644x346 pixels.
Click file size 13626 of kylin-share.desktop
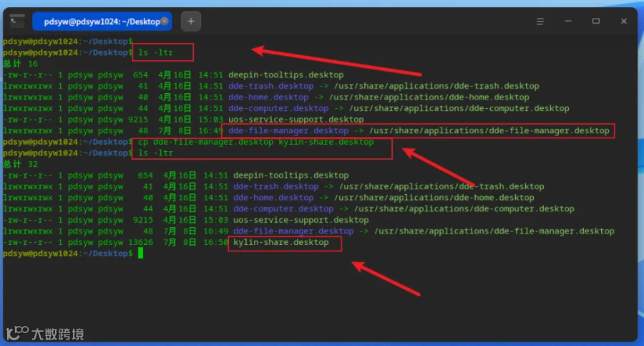tap(140, 242)
